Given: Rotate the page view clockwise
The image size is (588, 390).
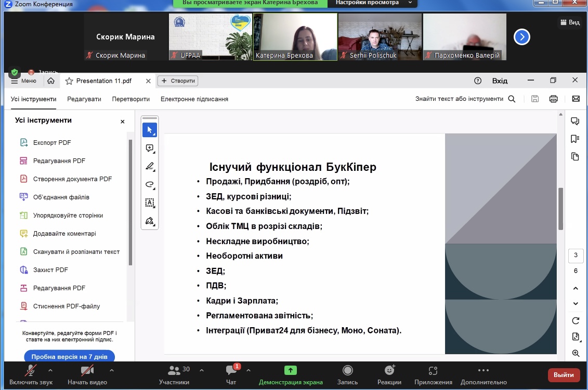Looking at the screenshot, I should [x=576, y=321].
